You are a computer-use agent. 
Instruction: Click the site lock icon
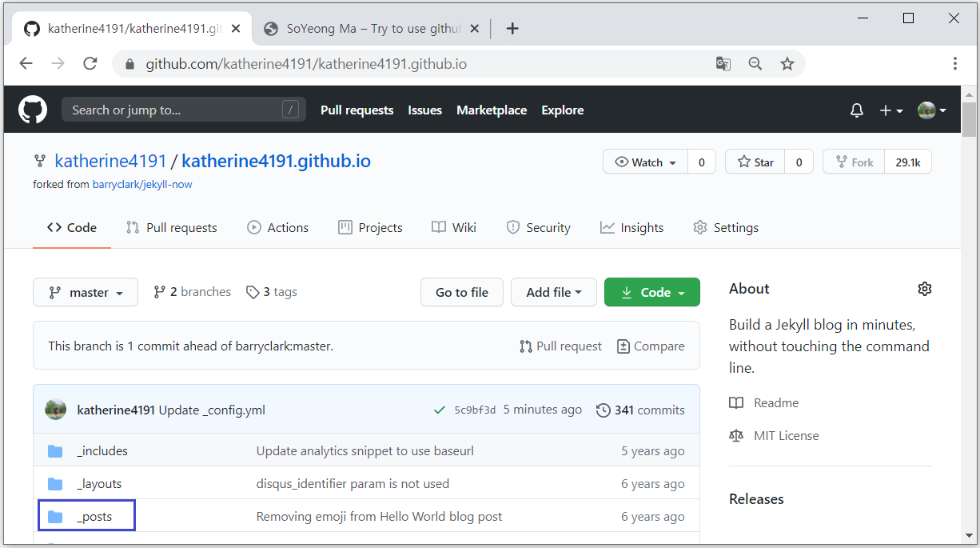pos(129,64)
